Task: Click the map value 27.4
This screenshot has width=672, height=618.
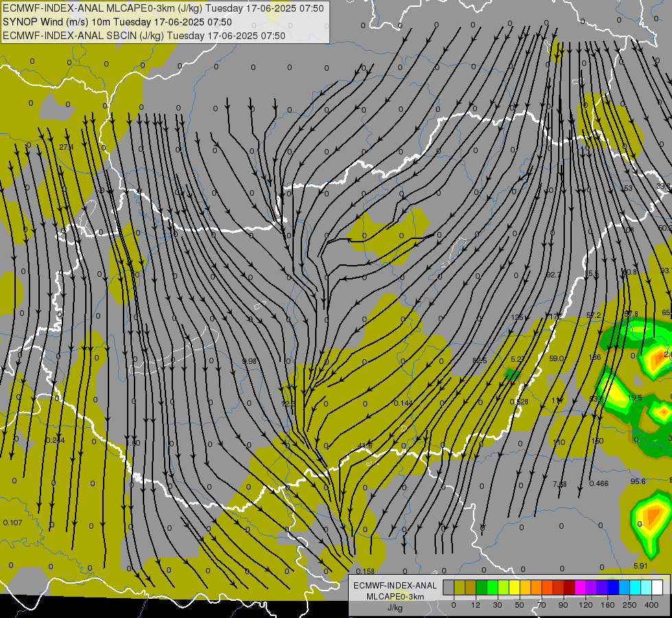Action: point(66,147)
